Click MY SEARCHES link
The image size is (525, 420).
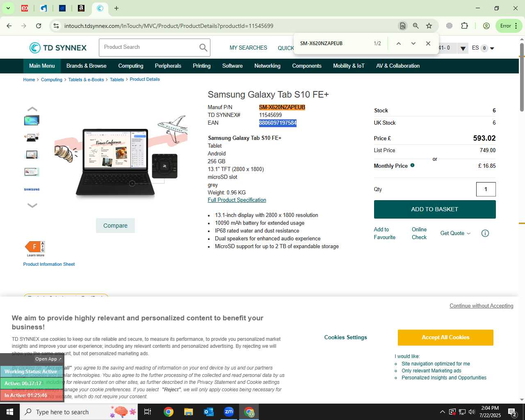click(x=248, y=48)
